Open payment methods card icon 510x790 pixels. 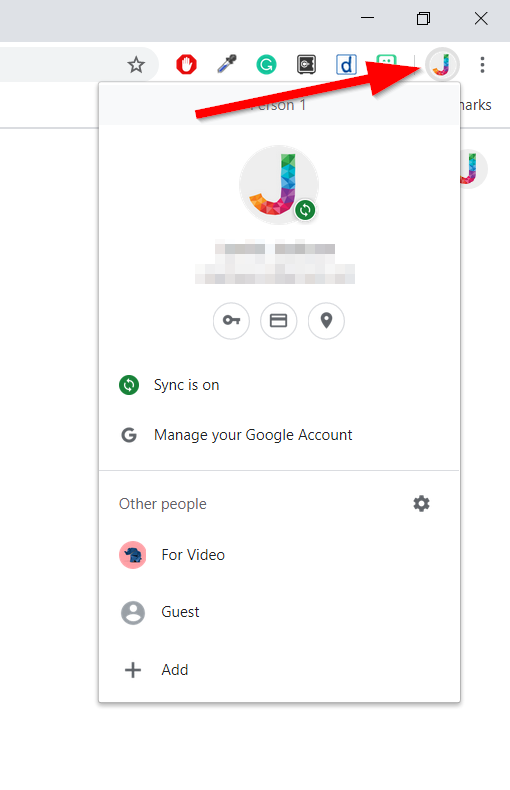(279, 320)
